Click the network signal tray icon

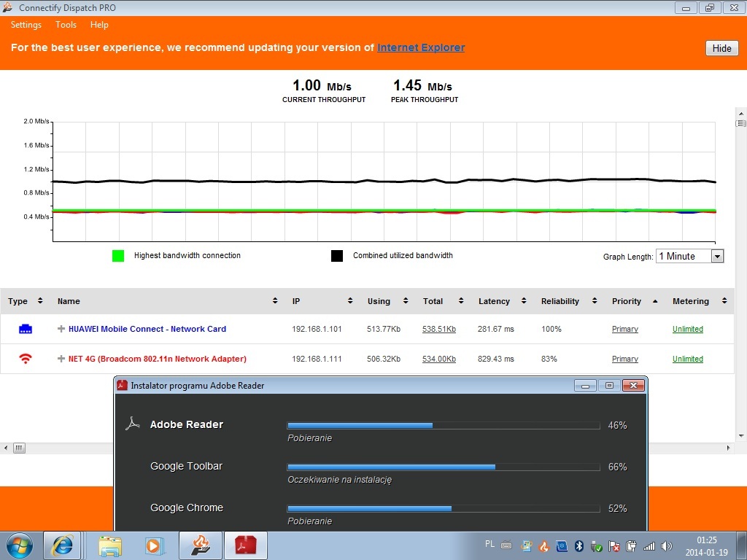[649, 546]
